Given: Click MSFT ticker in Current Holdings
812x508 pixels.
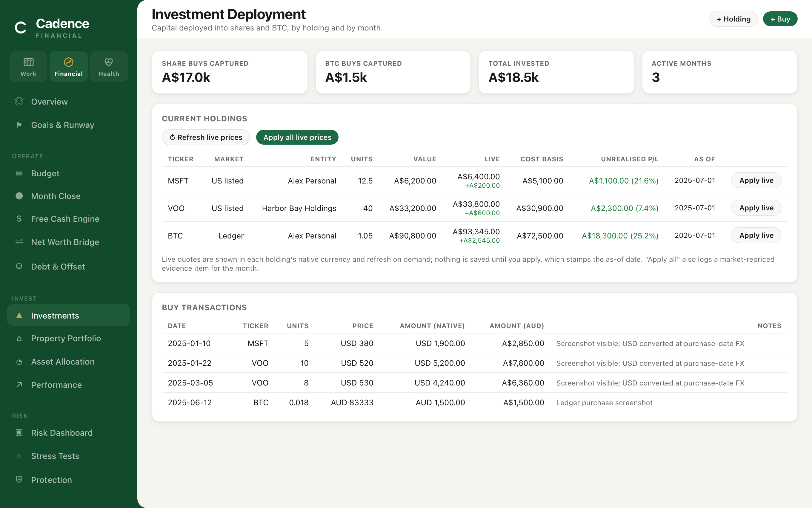Looking at the screenshot, I should 178,181.
